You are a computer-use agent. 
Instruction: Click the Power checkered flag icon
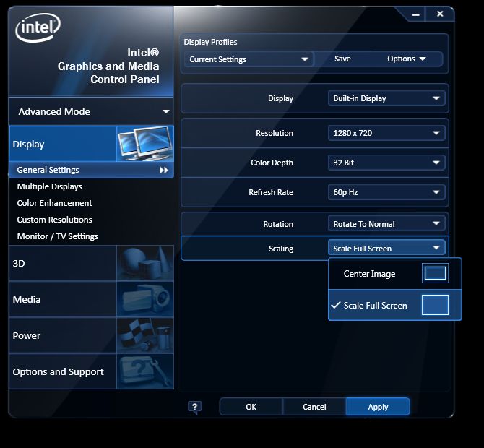145,335
